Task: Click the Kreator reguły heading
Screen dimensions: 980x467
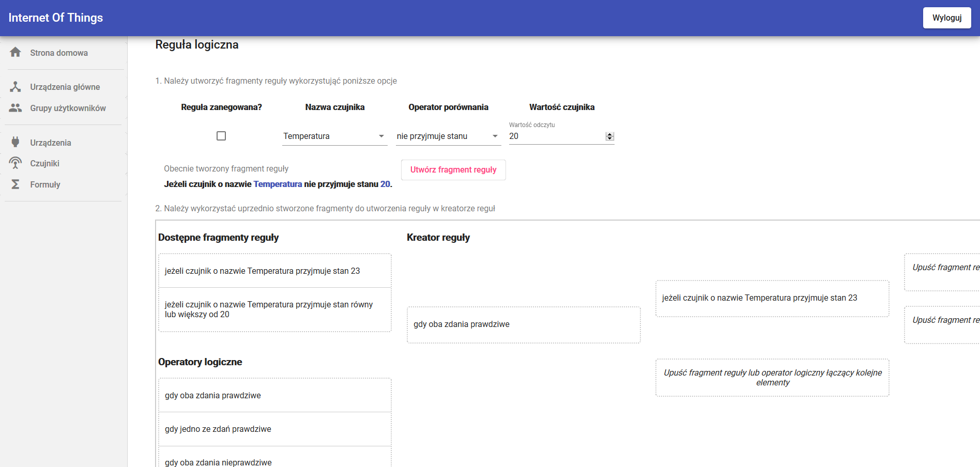Action: [x=438, y=238]
